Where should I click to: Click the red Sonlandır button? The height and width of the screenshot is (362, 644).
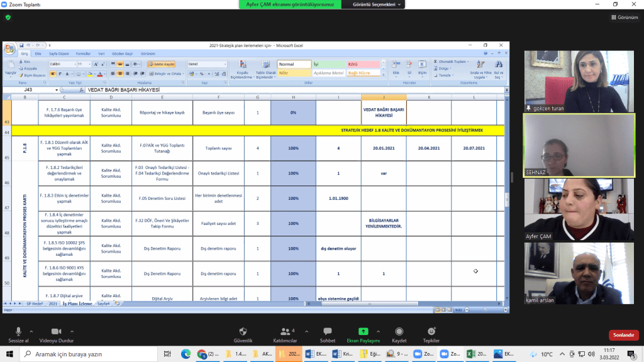tap(623, 335)
